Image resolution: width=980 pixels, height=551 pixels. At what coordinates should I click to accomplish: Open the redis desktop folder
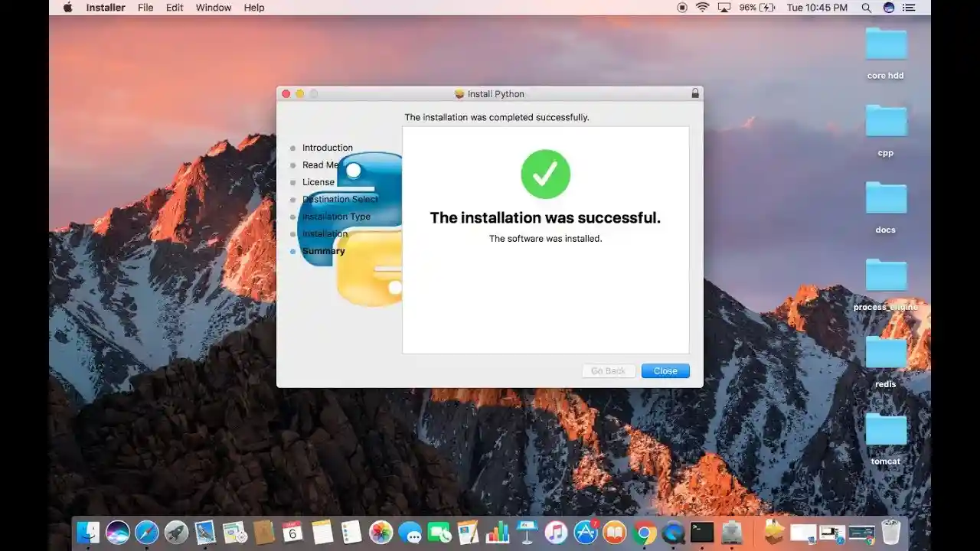coord(886,352)
